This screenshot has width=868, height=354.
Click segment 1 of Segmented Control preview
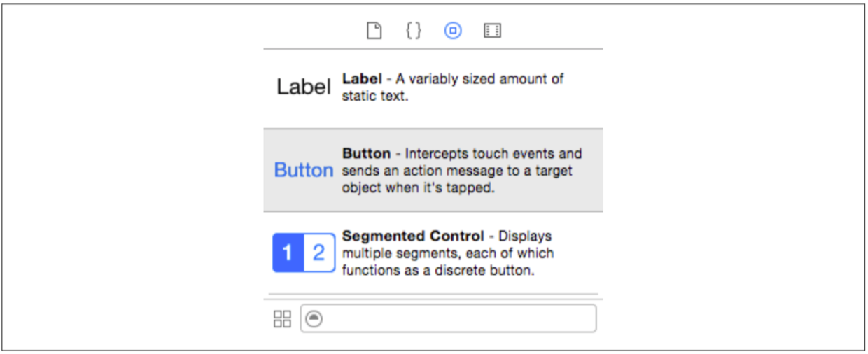[x=288, y=253]
